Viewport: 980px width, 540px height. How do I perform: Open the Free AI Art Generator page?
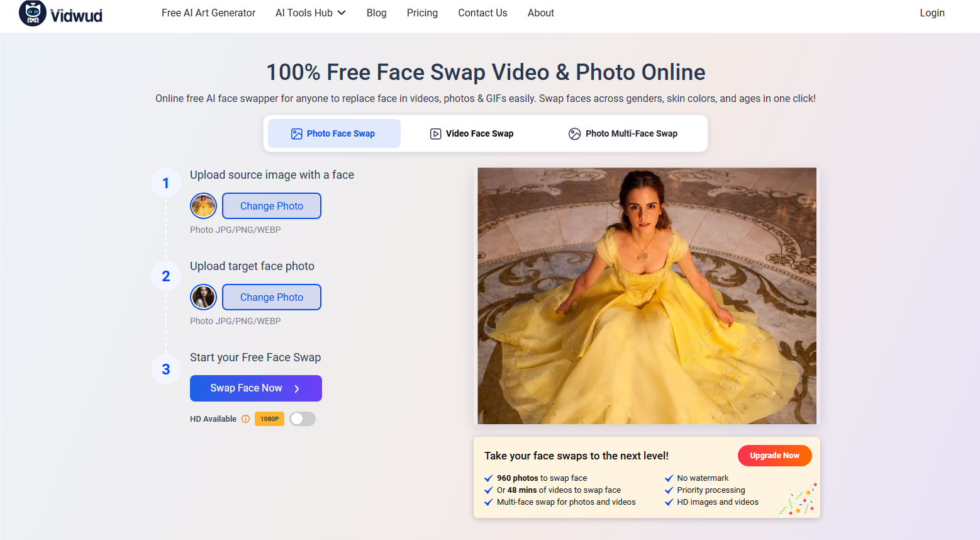point(208,13)
